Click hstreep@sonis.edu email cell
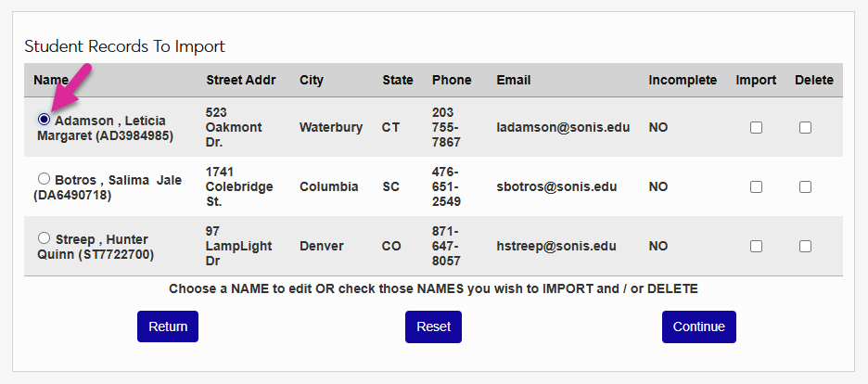This screenshot has width=868, height=384. click(x=555, y=246)
